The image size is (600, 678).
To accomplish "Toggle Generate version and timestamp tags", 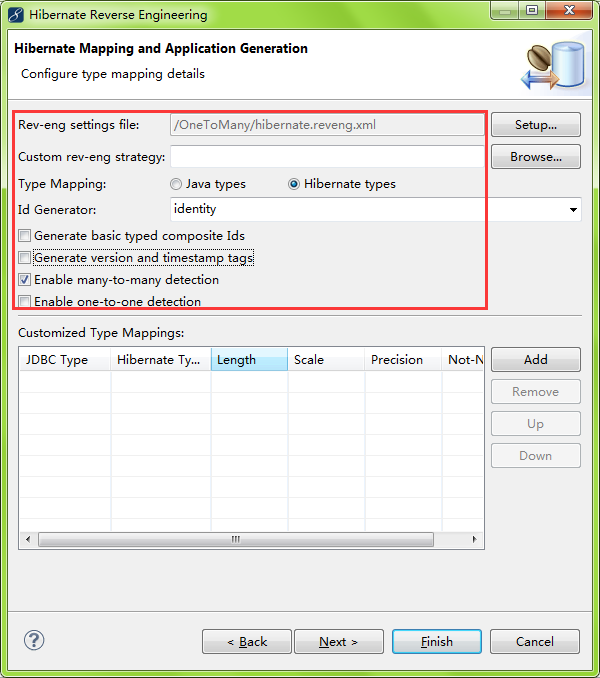I will tap(25, 258).
